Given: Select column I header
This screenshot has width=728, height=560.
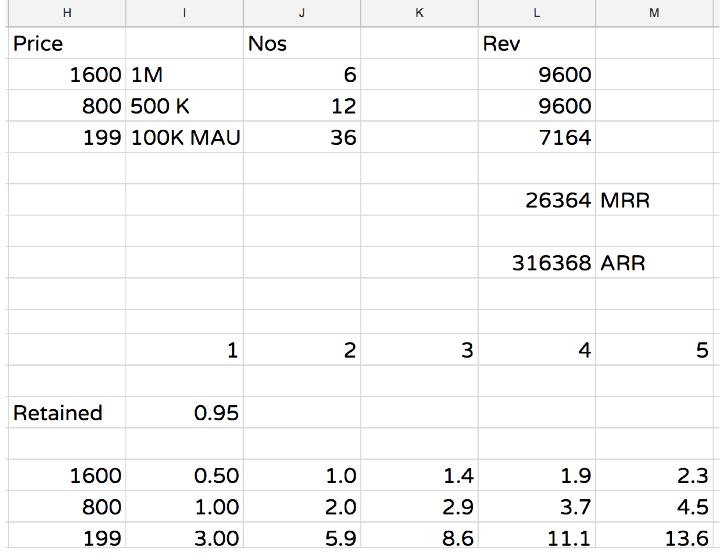Looking at the screenshot, I should point(184,13).
